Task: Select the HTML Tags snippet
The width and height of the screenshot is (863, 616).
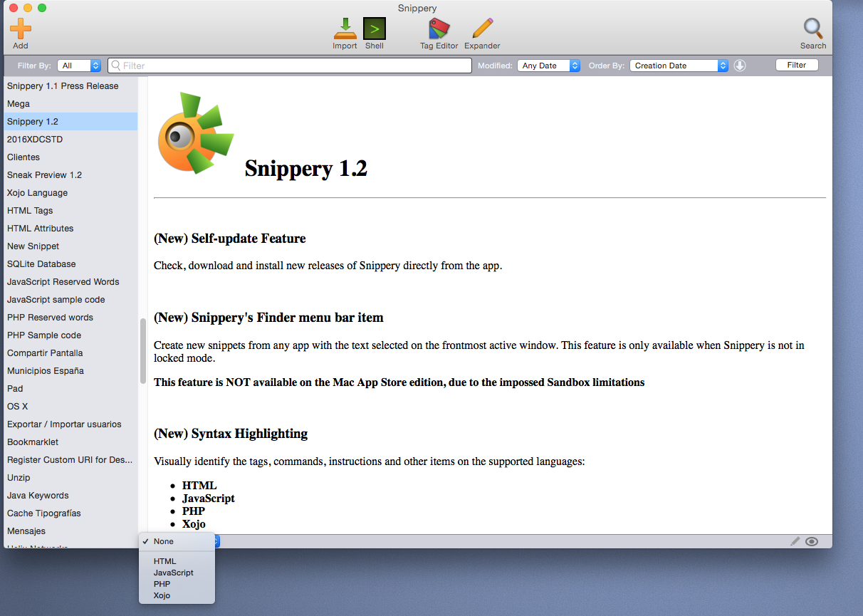Action: click(x=70, y=210)
